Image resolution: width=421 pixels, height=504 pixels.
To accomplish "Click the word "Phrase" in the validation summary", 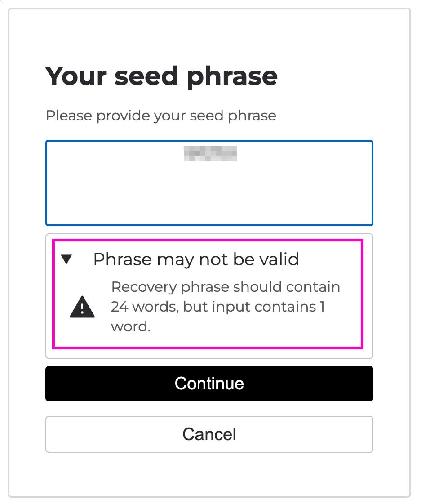I will click(122, 259).
